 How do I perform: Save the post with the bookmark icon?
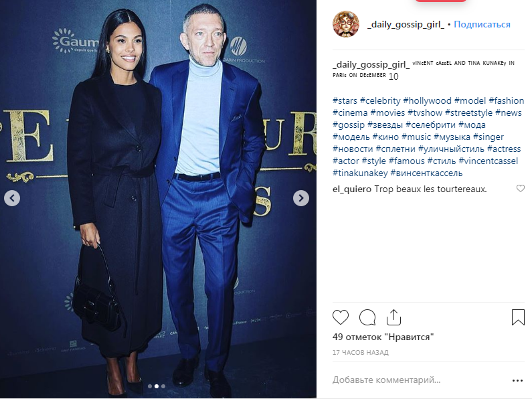518,317
